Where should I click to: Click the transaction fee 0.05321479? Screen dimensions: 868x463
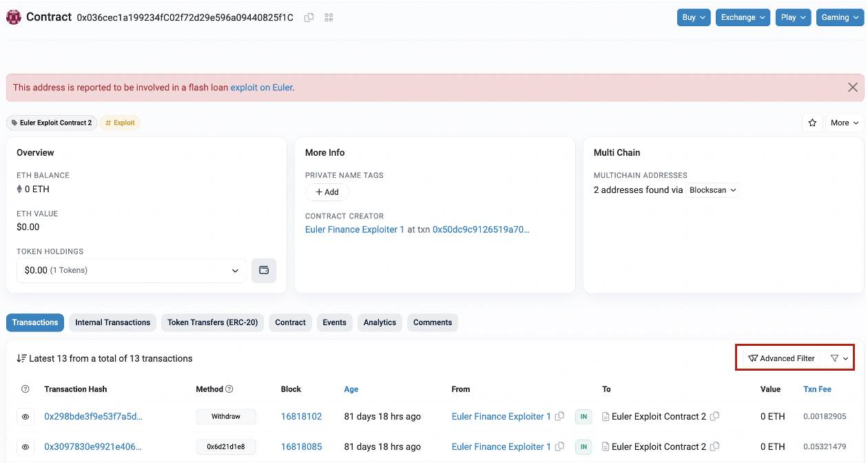pyautogui.click(x=825, y=447)
